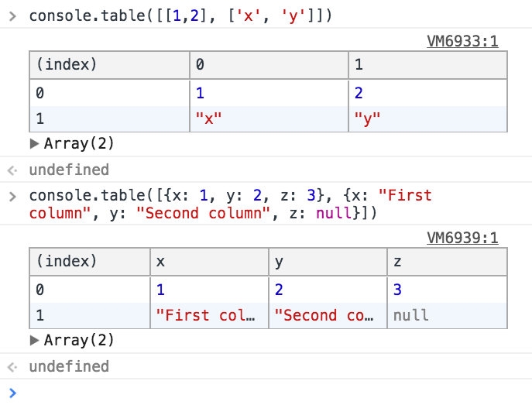Sort by the x column header
This screenshot has width=532, height=405.
208,262
